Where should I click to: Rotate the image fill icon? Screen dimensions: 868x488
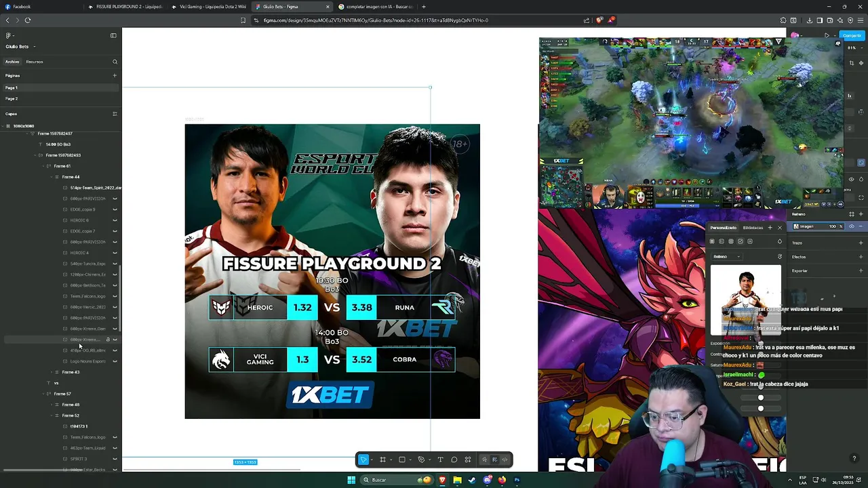click(x=779, y=257)
